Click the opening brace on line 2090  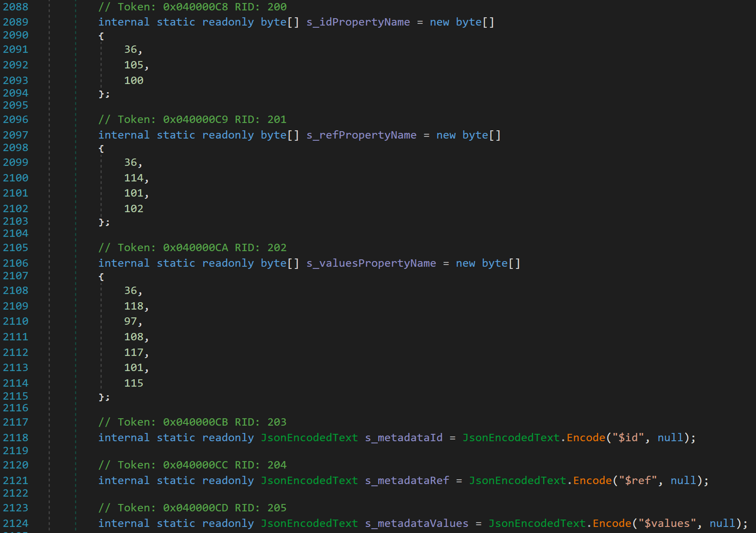[x=101, y=36]
